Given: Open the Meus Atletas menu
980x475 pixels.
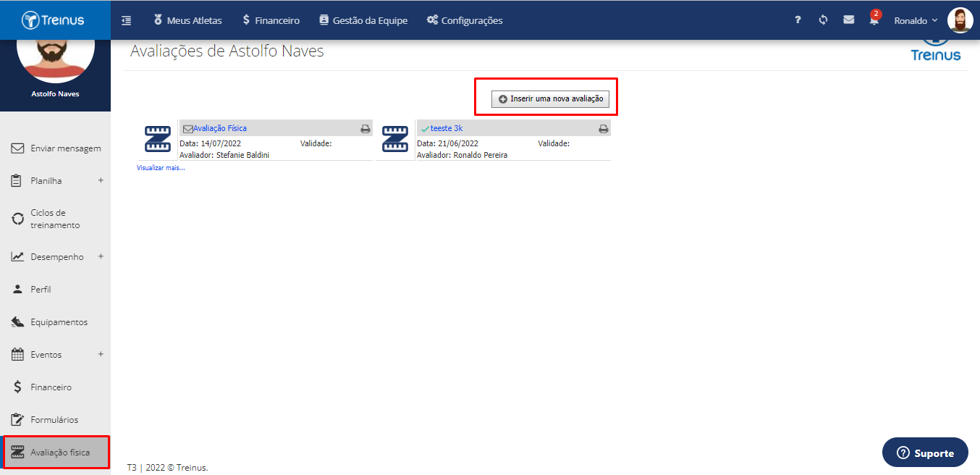Looking at the screenshot, I should pos(187,20).
